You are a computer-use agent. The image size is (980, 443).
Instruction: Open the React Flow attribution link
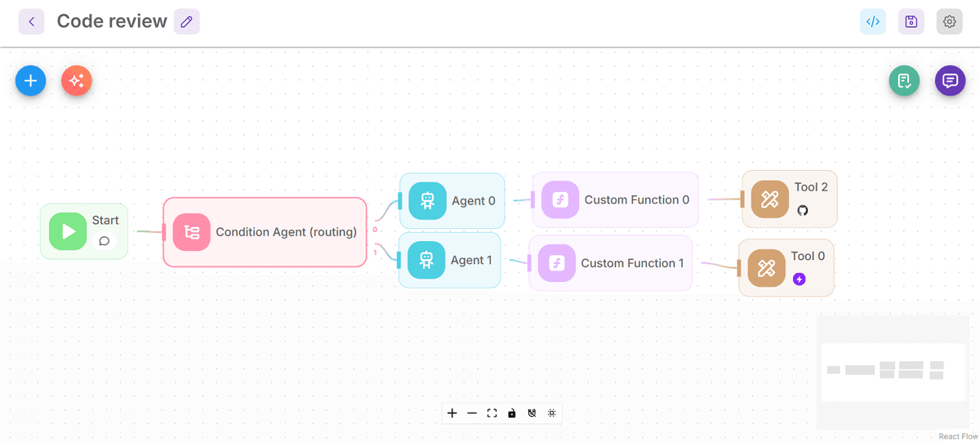tap(957, 436)
